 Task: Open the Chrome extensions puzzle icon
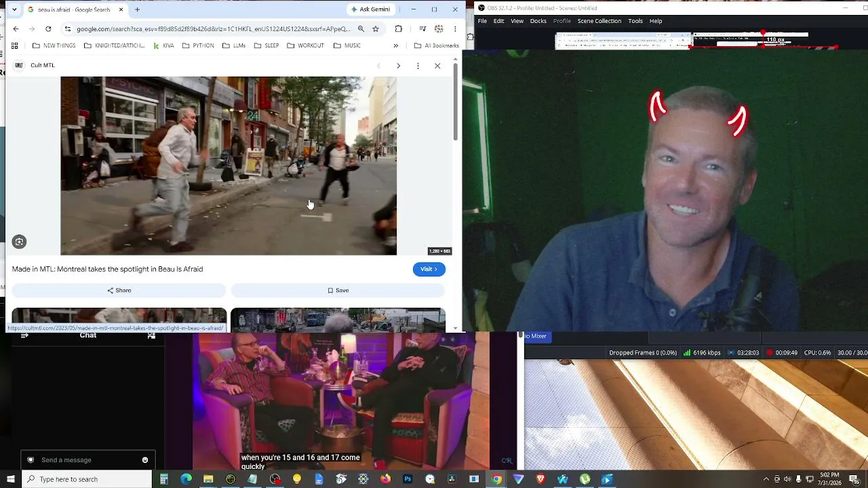pyautogui.click(x=398, y=29)
